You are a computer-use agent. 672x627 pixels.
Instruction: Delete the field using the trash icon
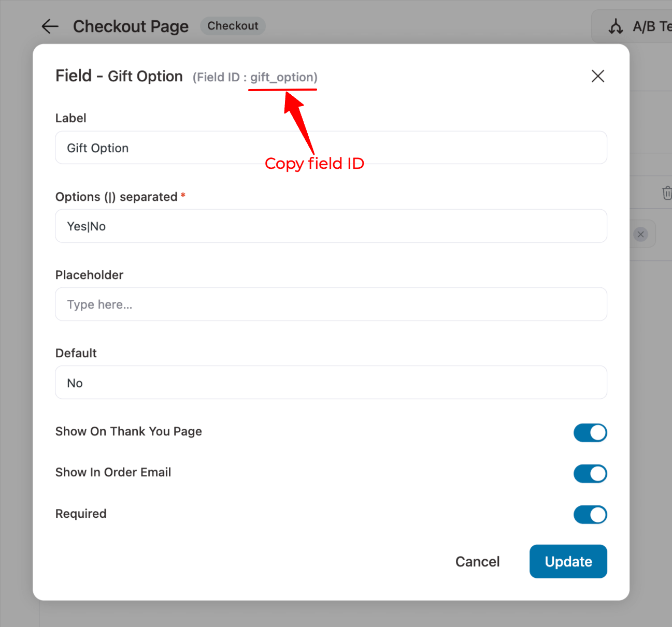pyautogui.click(x=666, y=193)
